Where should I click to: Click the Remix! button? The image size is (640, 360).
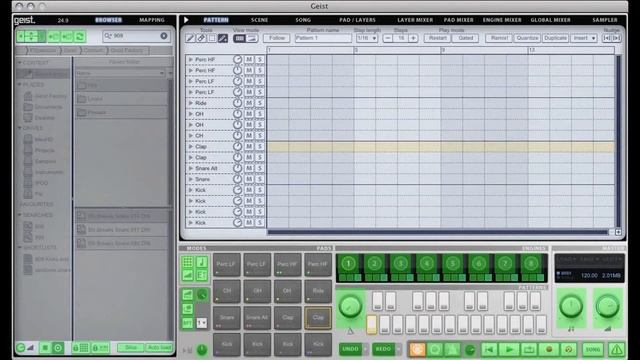point(499,38)
